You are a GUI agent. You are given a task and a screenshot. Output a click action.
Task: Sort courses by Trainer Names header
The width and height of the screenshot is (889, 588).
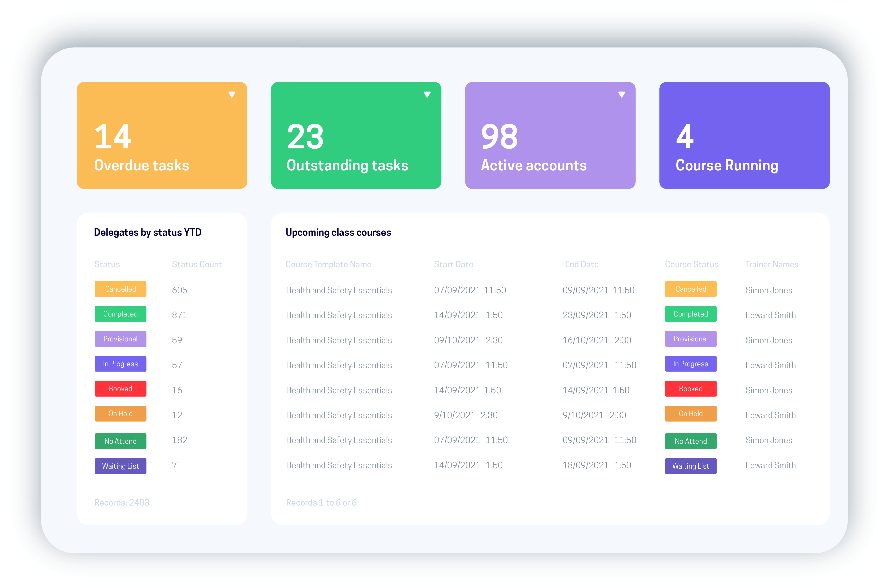(x=771, y=264)
